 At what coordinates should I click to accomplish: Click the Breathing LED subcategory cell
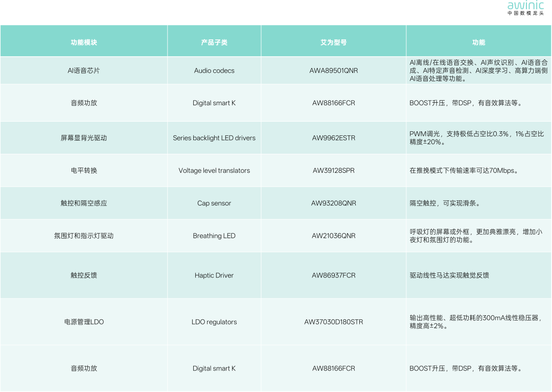214,236
